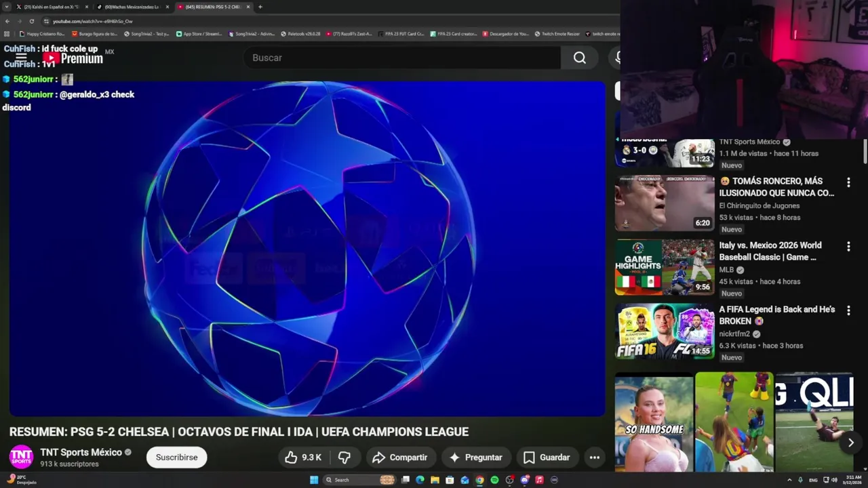Click the Compartir share button
Viewport: 868px width, 488px height.
400,457
